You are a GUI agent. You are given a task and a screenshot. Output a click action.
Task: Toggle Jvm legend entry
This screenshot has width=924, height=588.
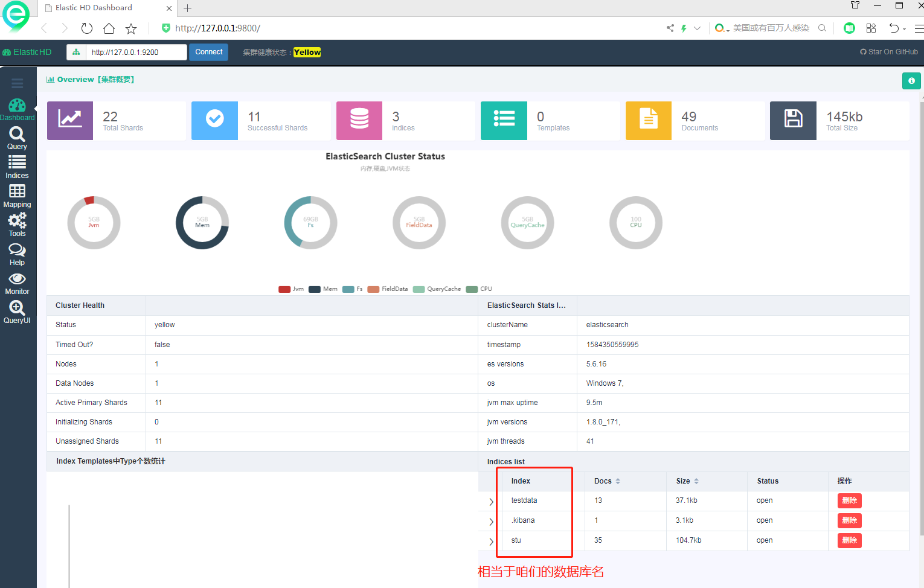(291, 289)
